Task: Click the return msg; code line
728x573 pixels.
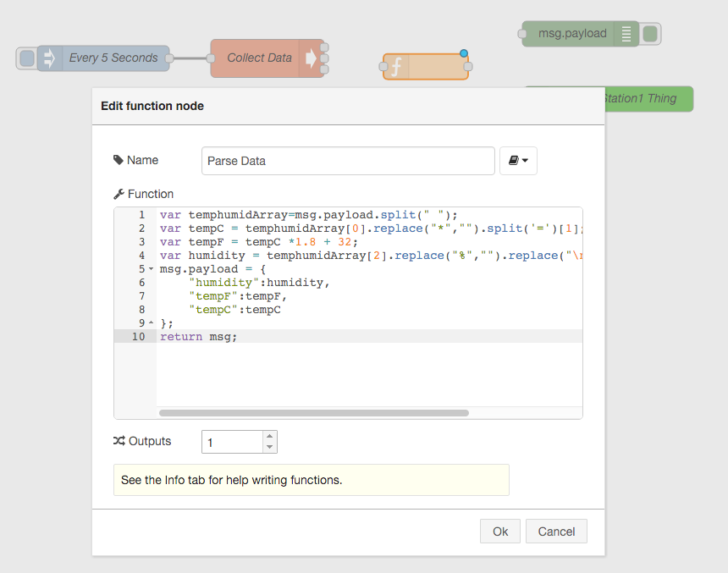Action: point(198,337)
